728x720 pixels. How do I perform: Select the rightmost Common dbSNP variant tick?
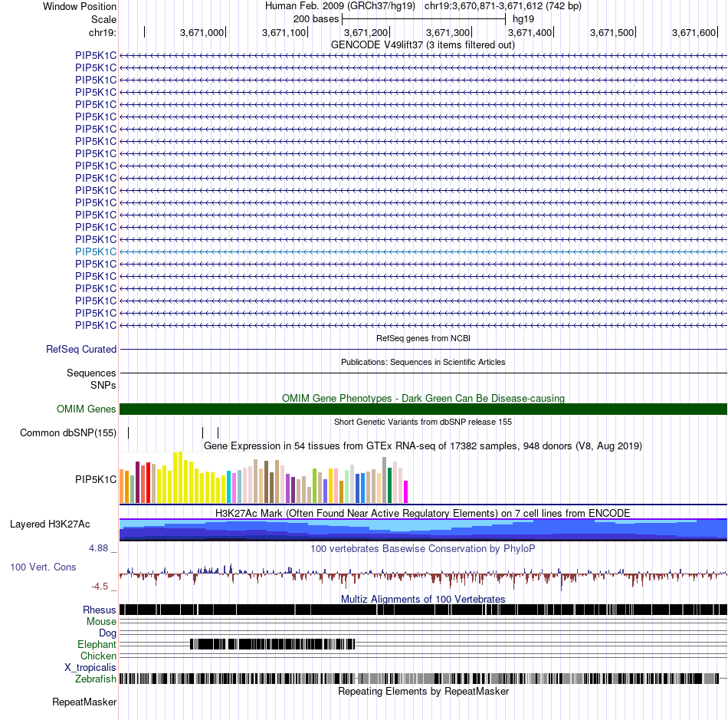pyautogui.click(x=218, y=433)
